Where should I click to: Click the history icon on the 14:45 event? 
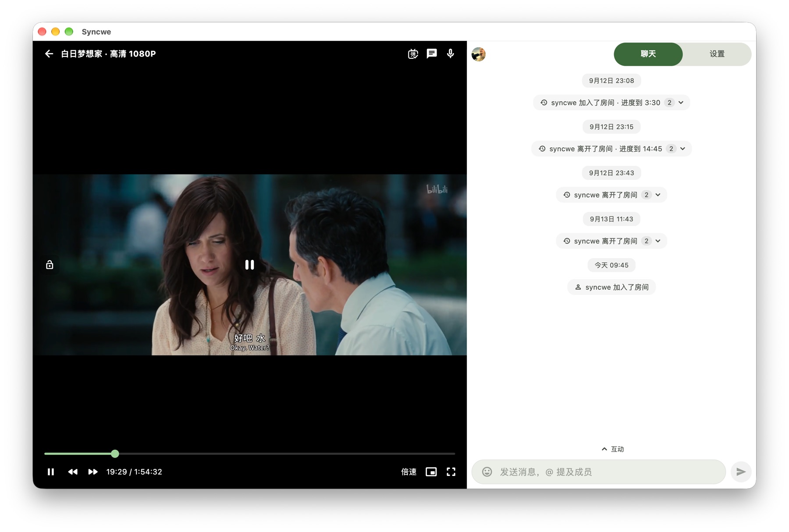(542, 149)
